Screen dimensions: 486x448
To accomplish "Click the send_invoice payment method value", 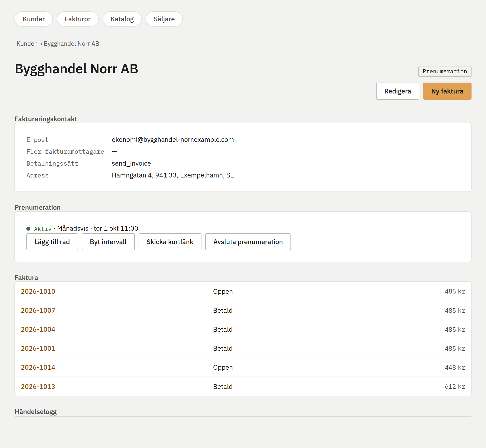I will [x=131, y=163].
